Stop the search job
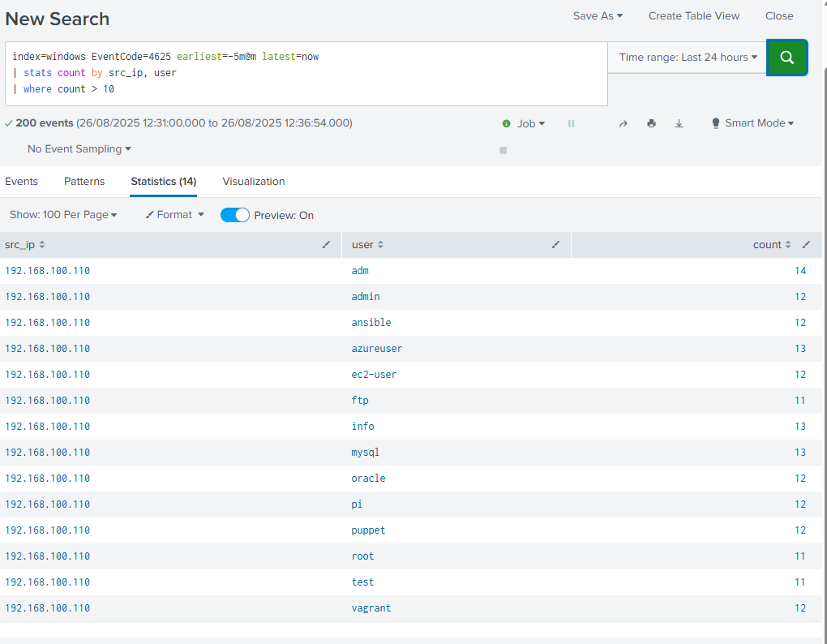The height and width of the screenshot is (644, 827). pos(503,150)
